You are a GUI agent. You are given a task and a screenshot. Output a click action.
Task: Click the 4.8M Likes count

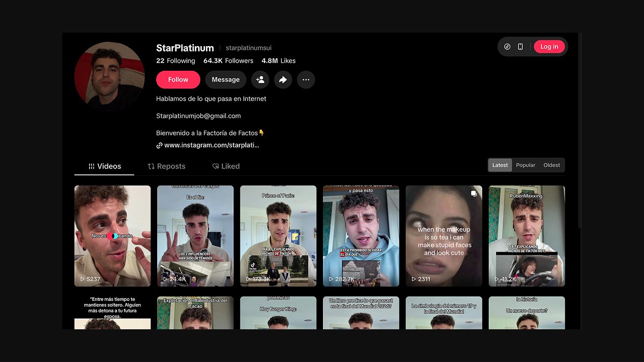(279, 61)
